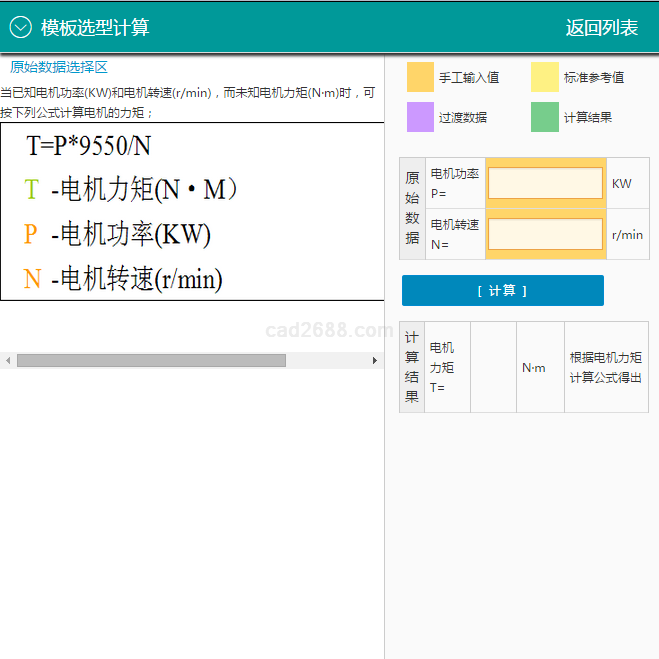Screen dimensions: 659x659
Task: Click the 模板选型计算 header title
Action: [x=95, y=28]
